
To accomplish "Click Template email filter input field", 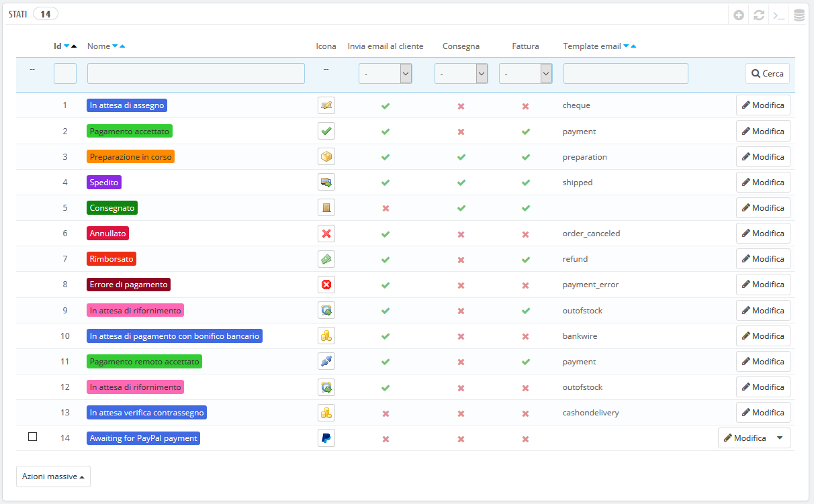I will pyautogui.click(x=626, y=74).
